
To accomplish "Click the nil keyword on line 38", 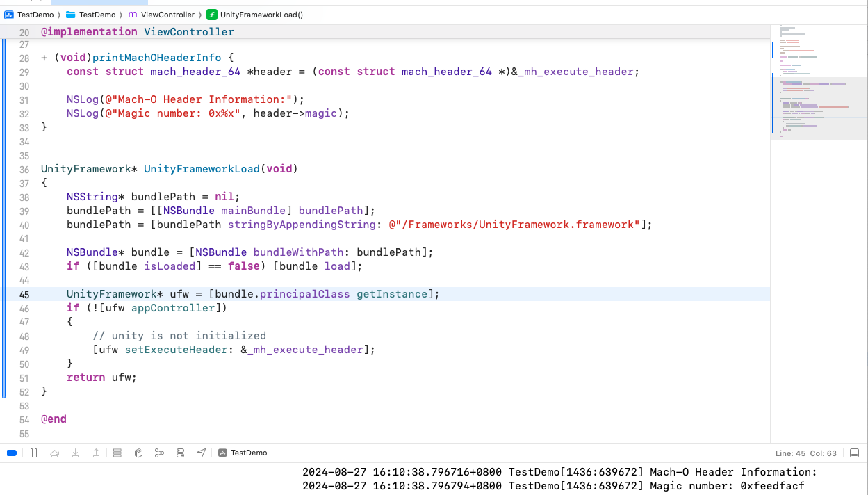I will (x=224, y=197).
